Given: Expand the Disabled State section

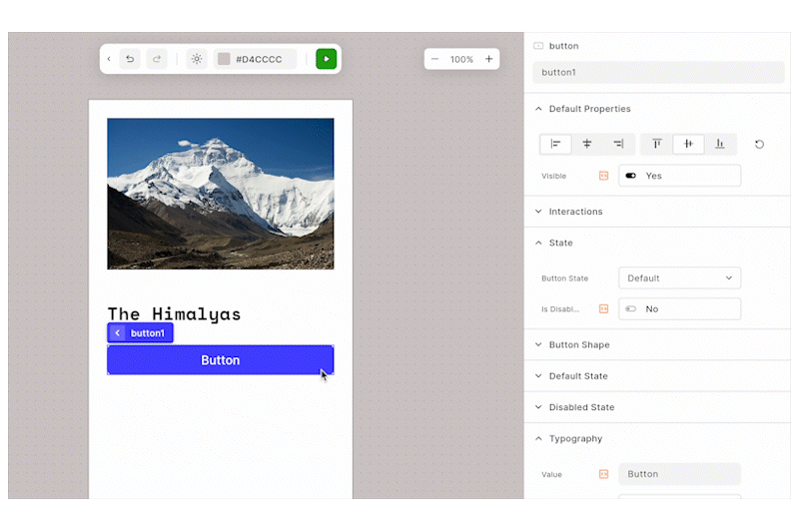Looking at the screenshot, I should [538, 407].
